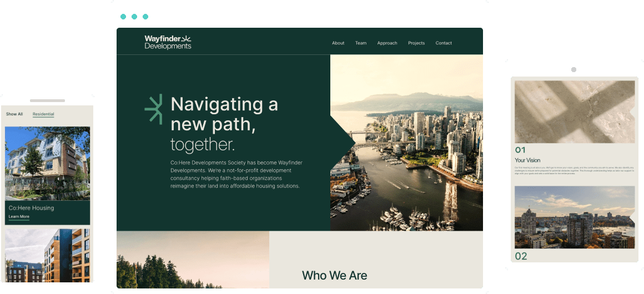
Task: Tap the gray dot above tablet mockup
Action: point(573,70)
